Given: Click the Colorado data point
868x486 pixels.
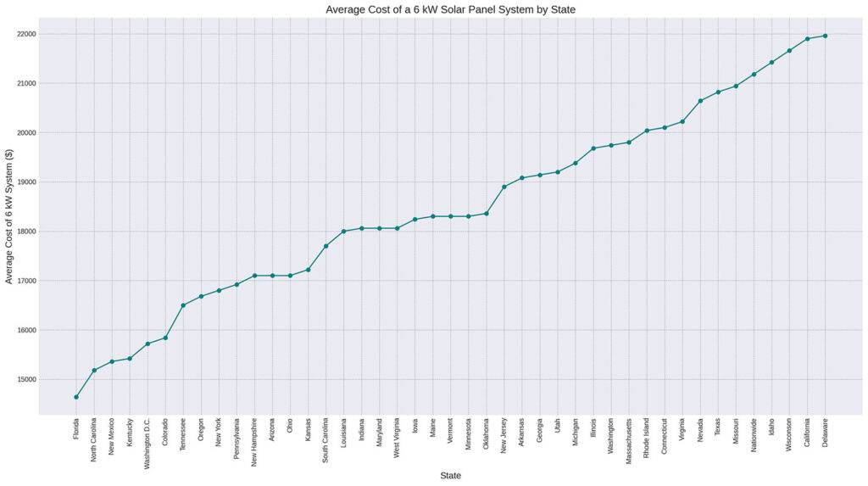Looking at the screenshot, I should click(x=165, y=338).
